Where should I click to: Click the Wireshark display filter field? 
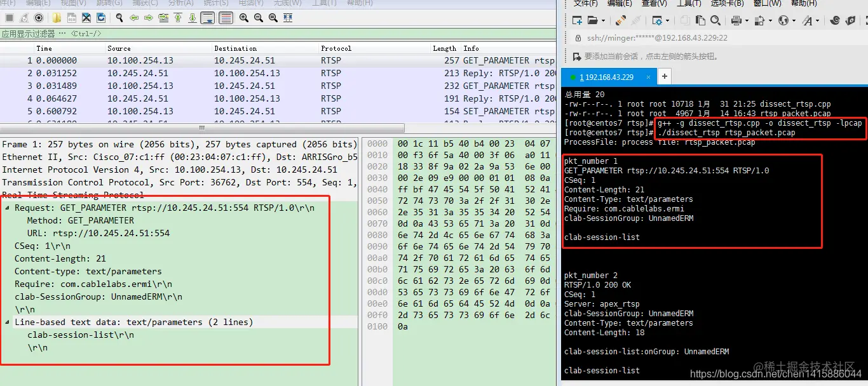click(x=278, y=33)
